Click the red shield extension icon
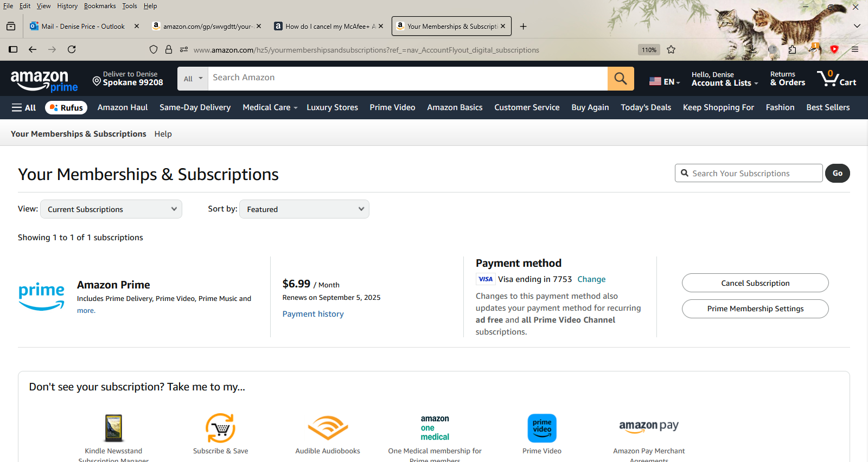The height and width of the screenshot is (462, 868). click(x=834, y=49)
